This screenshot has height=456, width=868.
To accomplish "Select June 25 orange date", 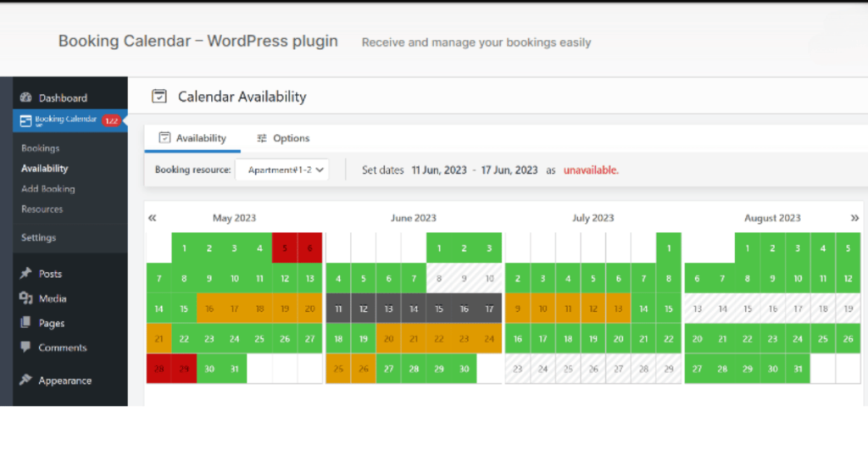I will pyautogui.click(x=338, y=369).
